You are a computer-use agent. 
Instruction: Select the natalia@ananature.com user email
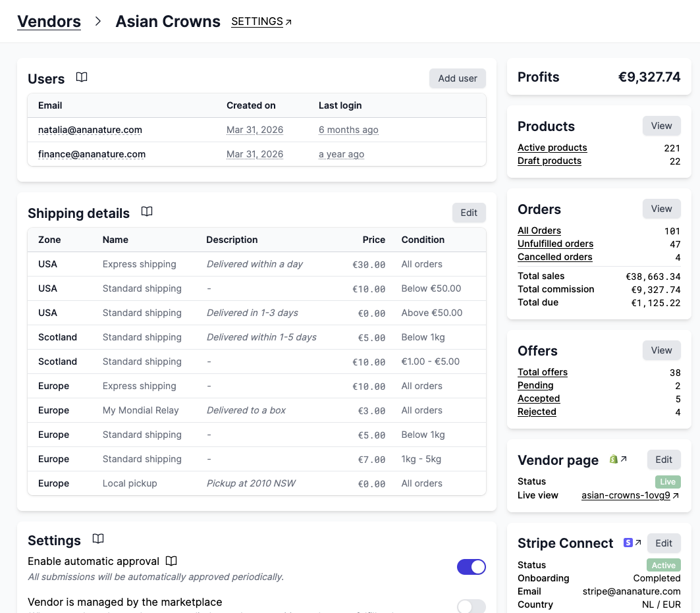pos(90,130)
